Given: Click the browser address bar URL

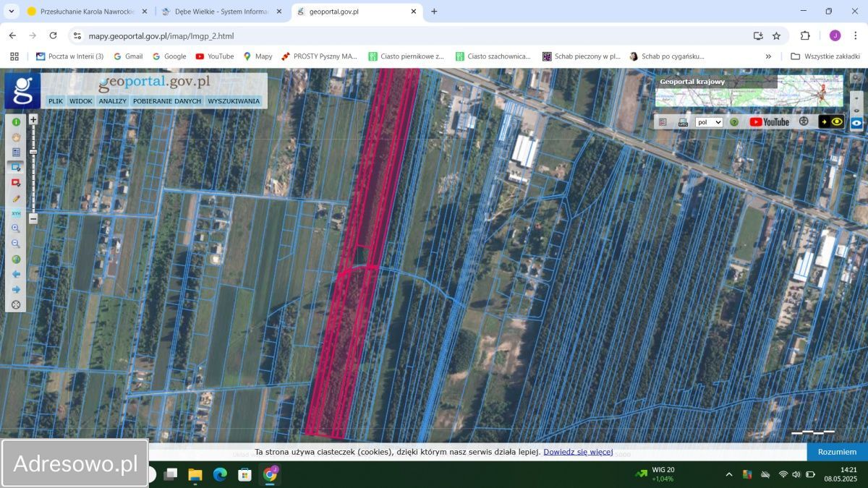Looking at the screenshot, I should 161,35.
